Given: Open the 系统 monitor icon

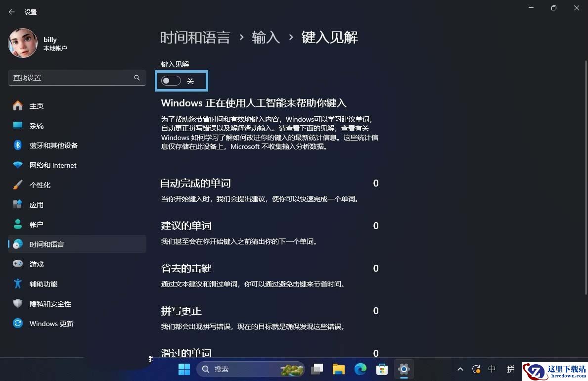Looking at the screenshot, I should pos(18,125).
